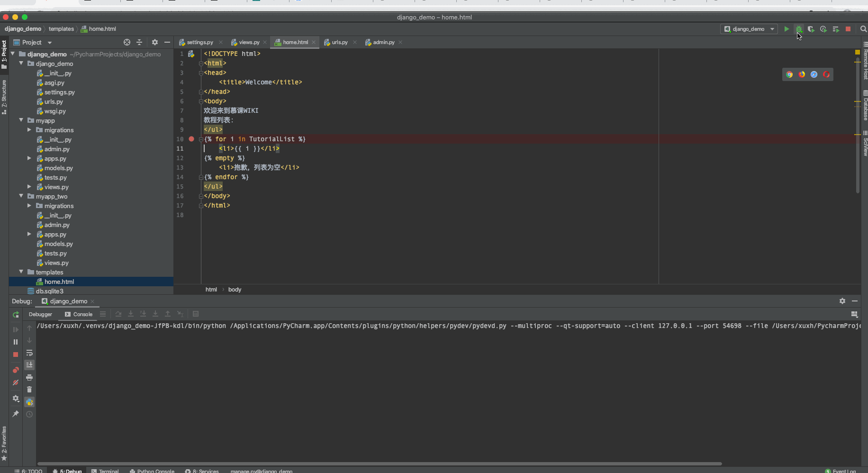Viewport: 868px width, 473px height.
Task: Rerun django_demo in Debug panel
Action: pyautogui.click(x=16, y=315)
